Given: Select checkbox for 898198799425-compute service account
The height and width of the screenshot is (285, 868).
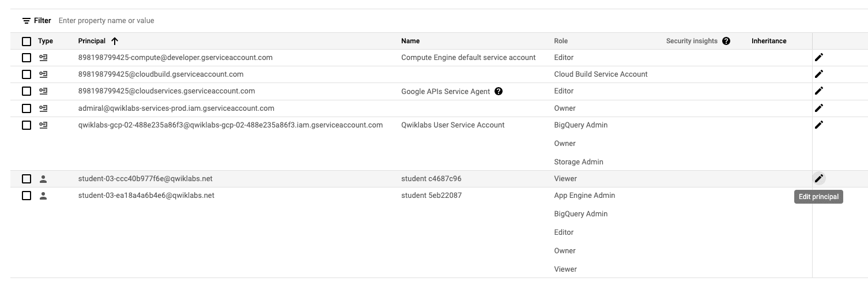Looking at the screenshot, I should (27, 58).
